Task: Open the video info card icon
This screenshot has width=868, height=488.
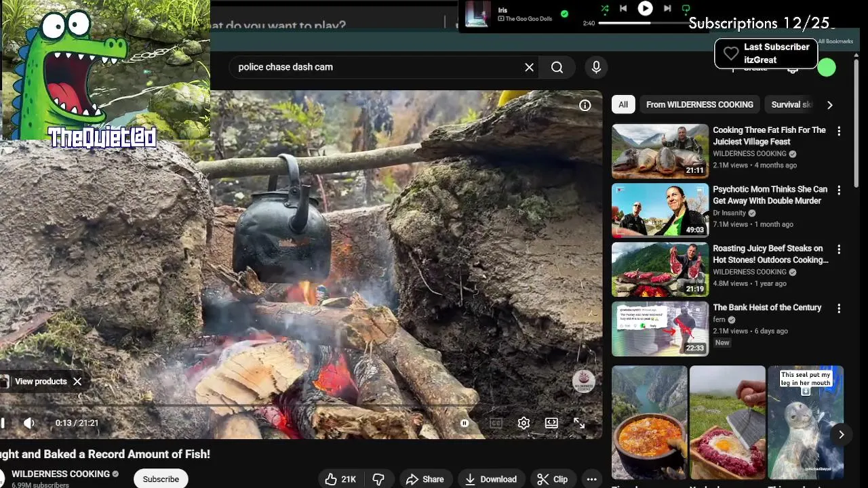Action: (585, 105)
